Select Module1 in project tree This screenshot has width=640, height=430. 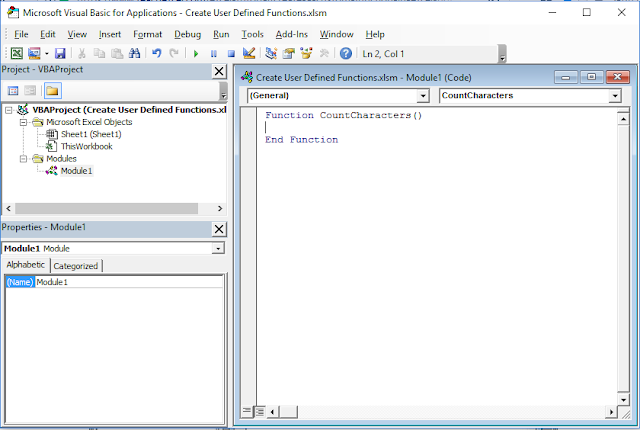76,171
